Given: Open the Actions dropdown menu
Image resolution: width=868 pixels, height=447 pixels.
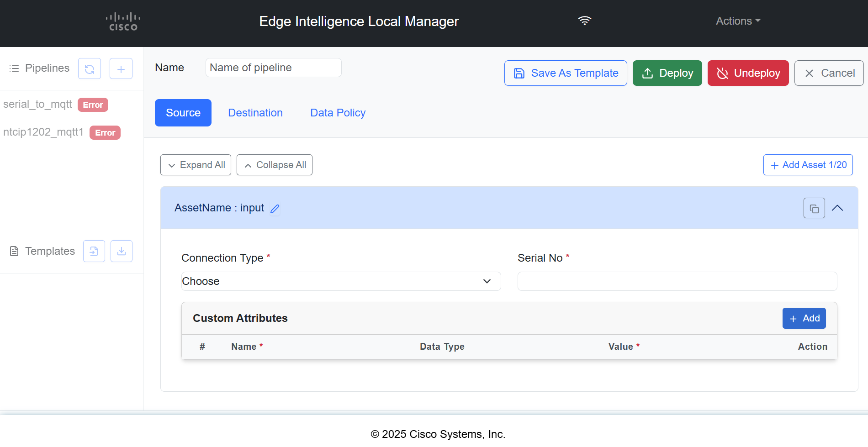Looking at the screenshot, I should tap(738, 21).
